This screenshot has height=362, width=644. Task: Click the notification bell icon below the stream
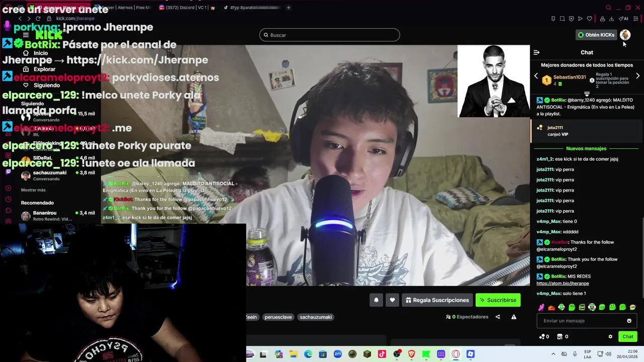[376, 300]
